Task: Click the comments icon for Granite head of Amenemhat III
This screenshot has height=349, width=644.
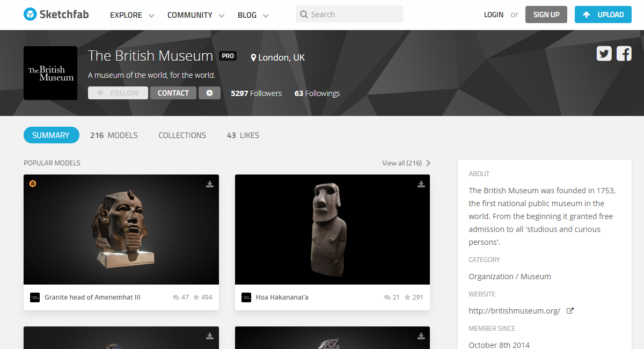Action: pyautogui.click(x=176, y=297)
